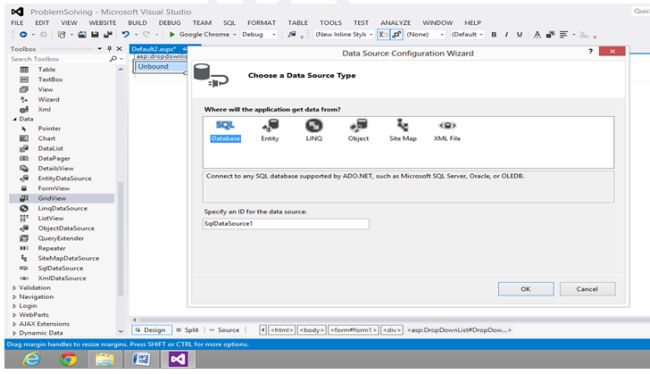Image resolution: width=650 pixels, height=374 pixels.
Task: Open File Explorer from the taskbar
Action: coord(104,359)
